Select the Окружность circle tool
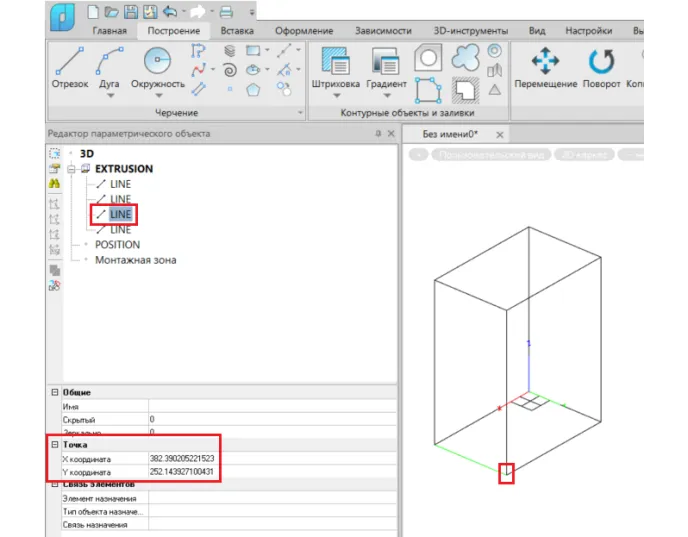 (158, 67)
